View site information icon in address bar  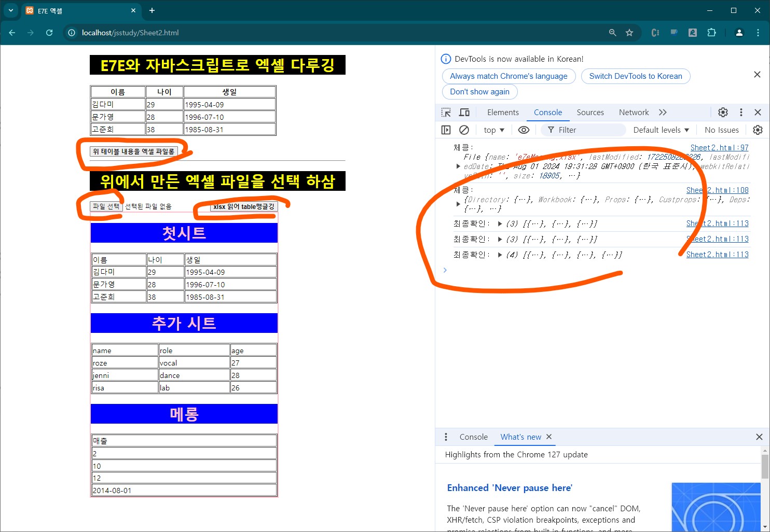pos(72,33)
